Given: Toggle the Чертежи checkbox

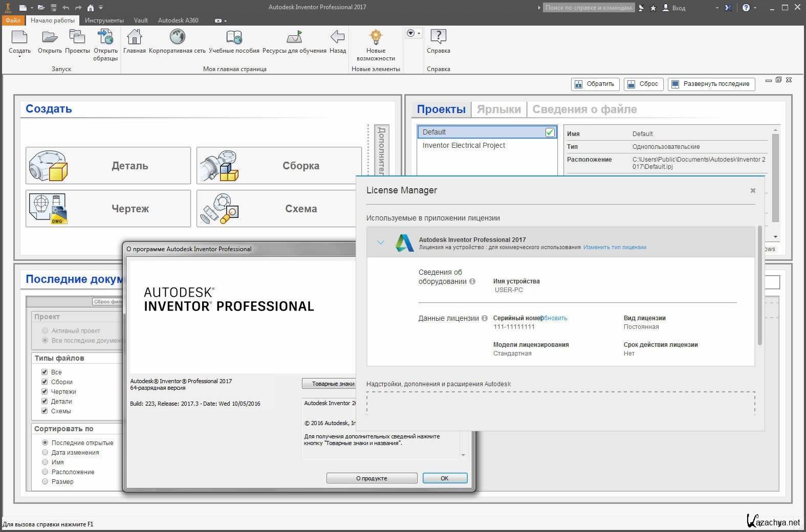Looking at the screenshot, I should click(x=45, y=391).
